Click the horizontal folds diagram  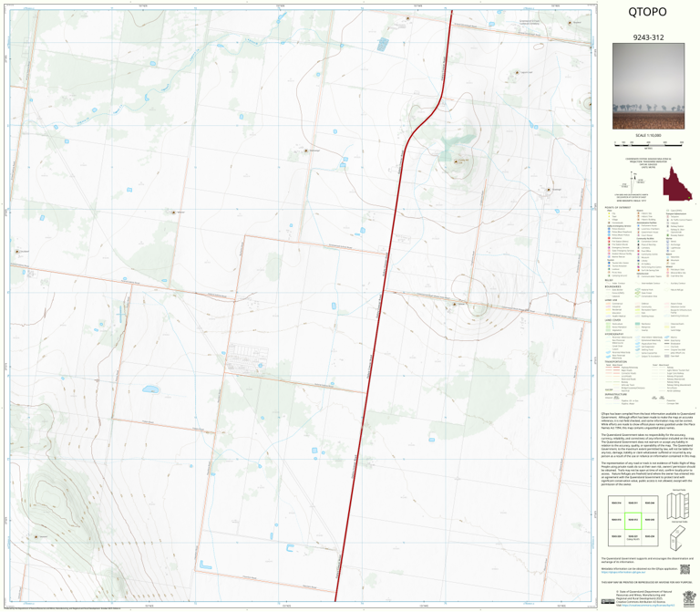pyautogui.click(x=678, y=538)
